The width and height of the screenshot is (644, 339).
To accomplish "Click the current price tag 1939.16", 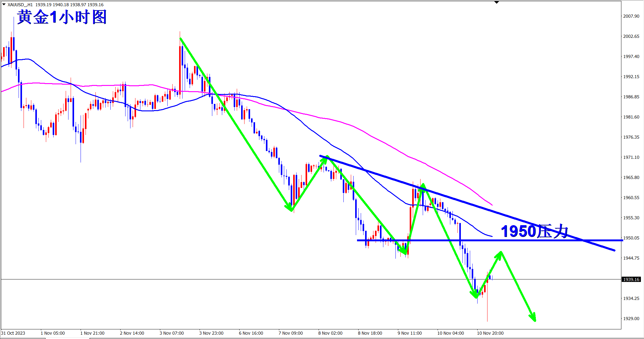I will pyautogui.click(x=631, y=279).
